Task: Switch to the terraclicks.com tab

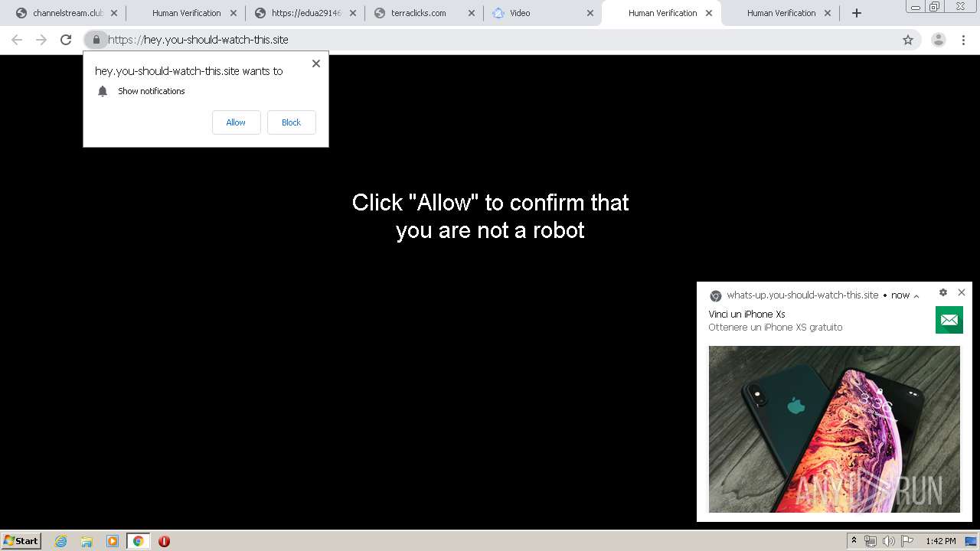Action: click(x=418, y=13)
